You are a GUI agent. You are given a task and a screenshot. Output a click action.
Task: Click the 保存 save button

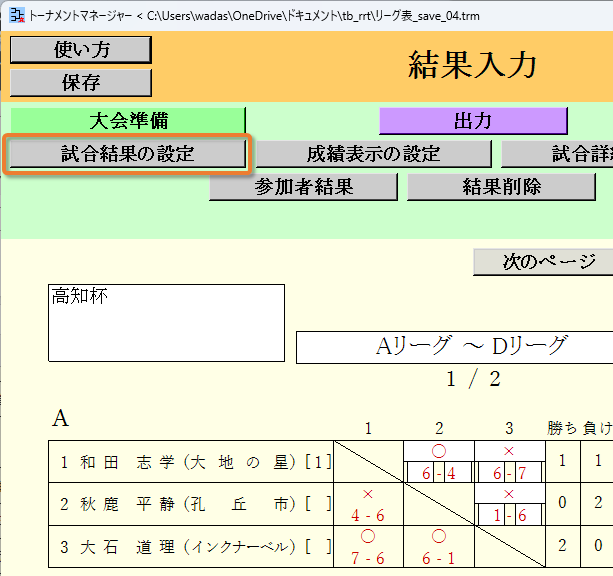click(x=81, y=83)
